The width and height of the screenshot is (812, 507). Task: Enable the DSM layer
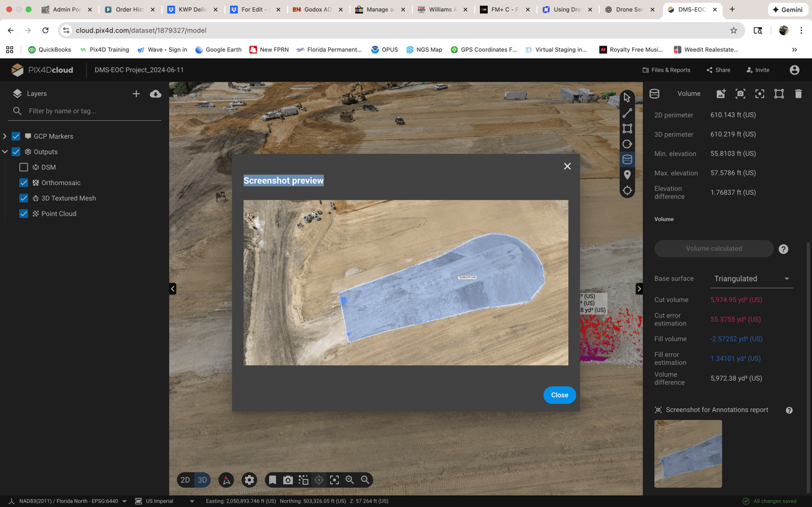click(23, 167)
